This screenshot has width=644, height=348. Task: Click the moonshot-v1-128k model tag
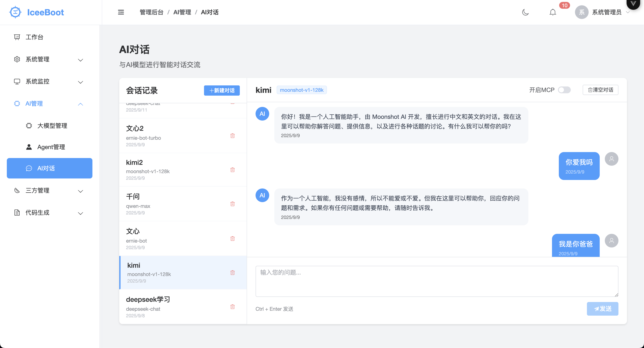[x=302, y=90]
